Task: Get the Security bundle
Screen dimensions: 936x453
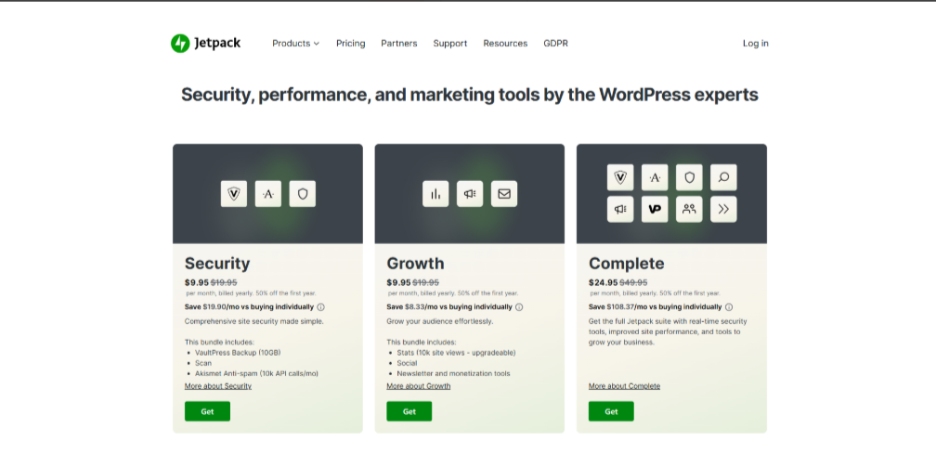Action: (207, 411)
